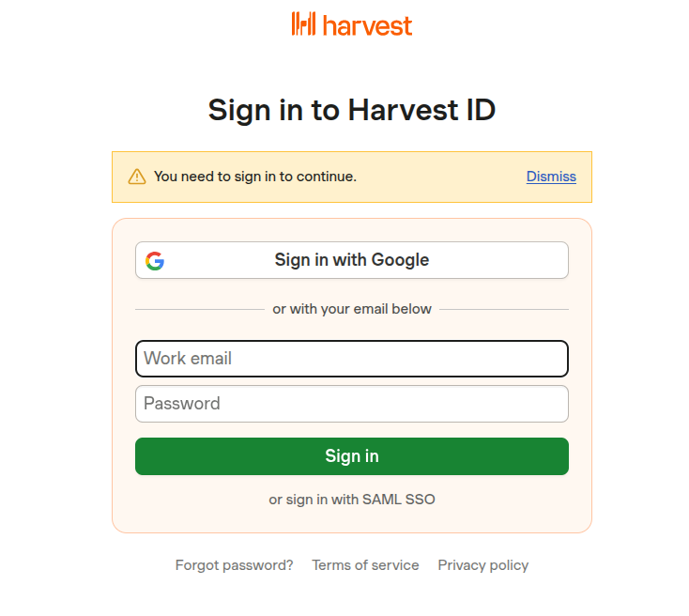689x616 pixels.
Task: Select the Password input field
Action: (352, 404)
